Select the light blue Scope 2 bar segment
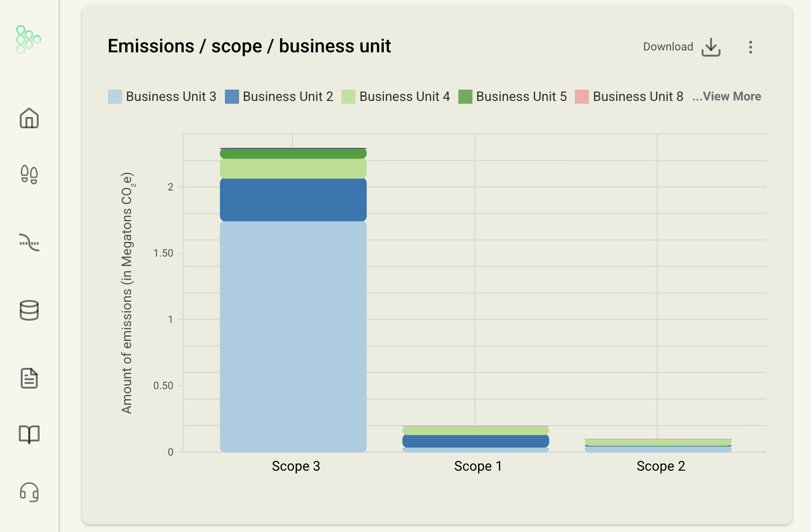Image resolution: width=811 pixels, height=532 pixels. tap(658, 449)
